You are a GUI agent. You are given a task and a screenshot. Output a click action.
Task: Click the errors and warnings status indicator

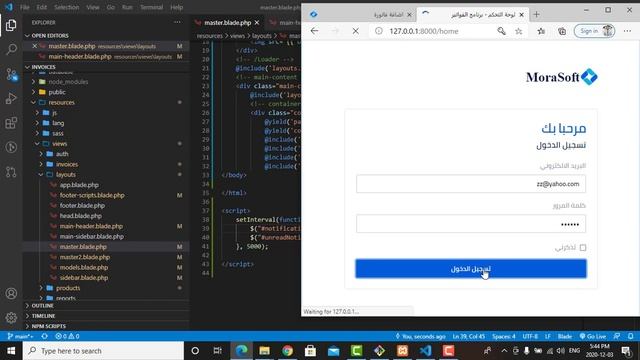(x=67, y=336)
